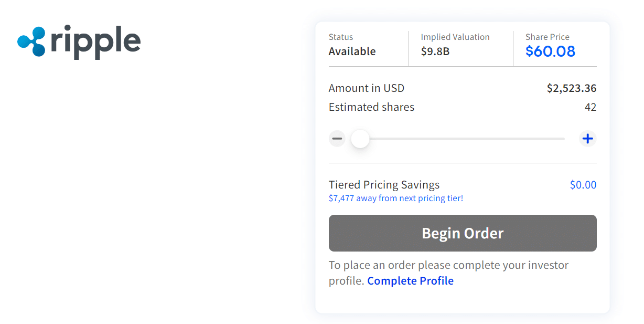The width and height of the screenshot is (644, 324).
Task: Select the Share Price label
Action: (x=547, y=37)
